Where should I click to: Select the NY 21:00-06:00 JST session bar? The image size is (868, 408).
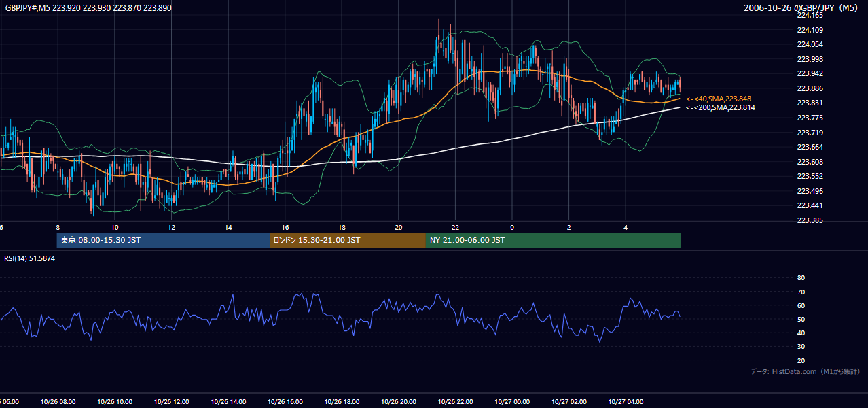point(554,240)
